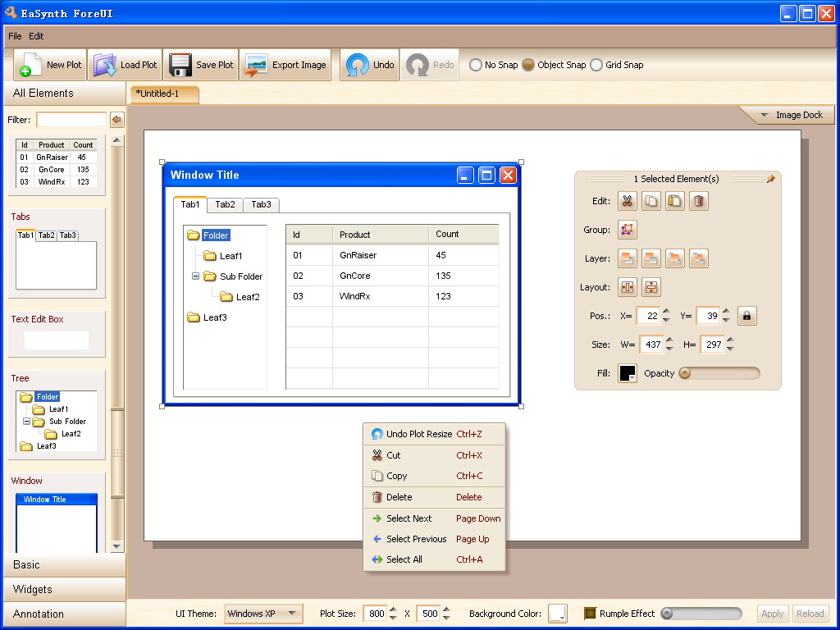Choose Select All from the context menu
Screen dimensions: 840x630
click(x=404, y=559)
